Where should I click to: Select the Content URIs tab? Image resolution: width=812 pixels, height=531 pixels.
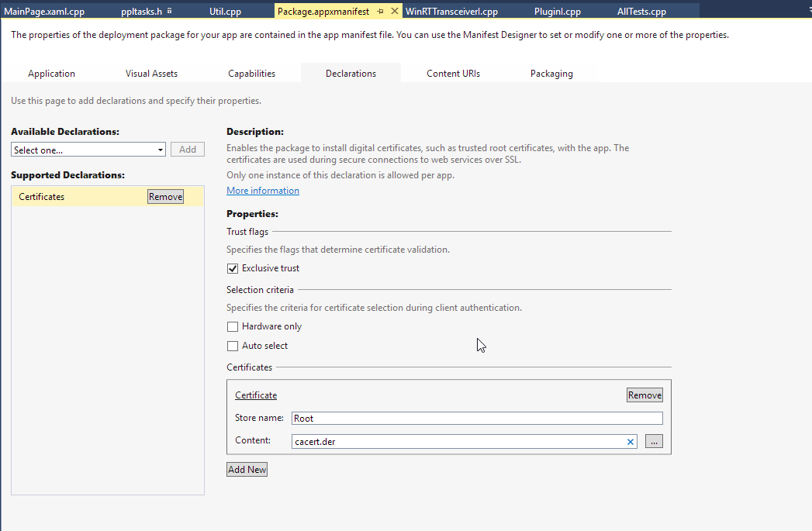point(453,74)
